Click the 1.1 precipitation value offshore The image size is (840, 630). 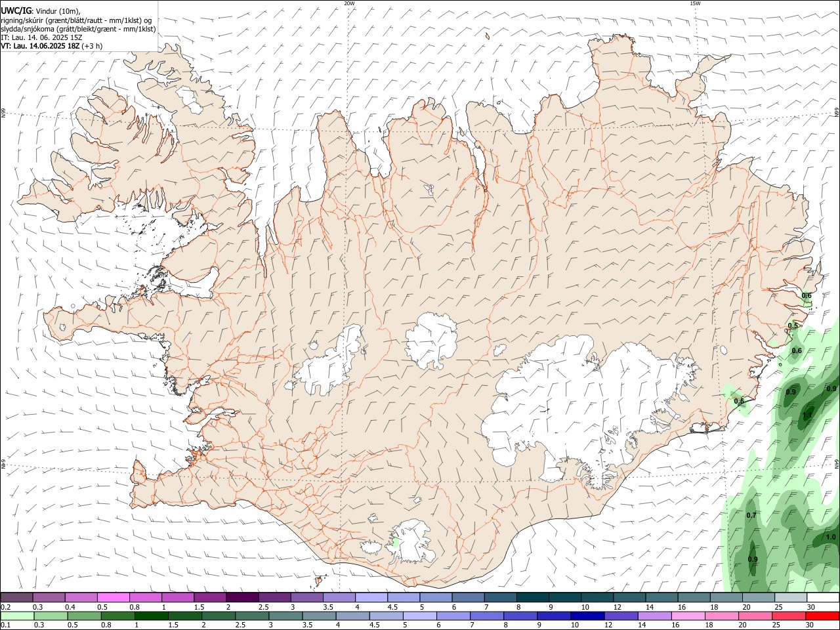coord(807,415)
